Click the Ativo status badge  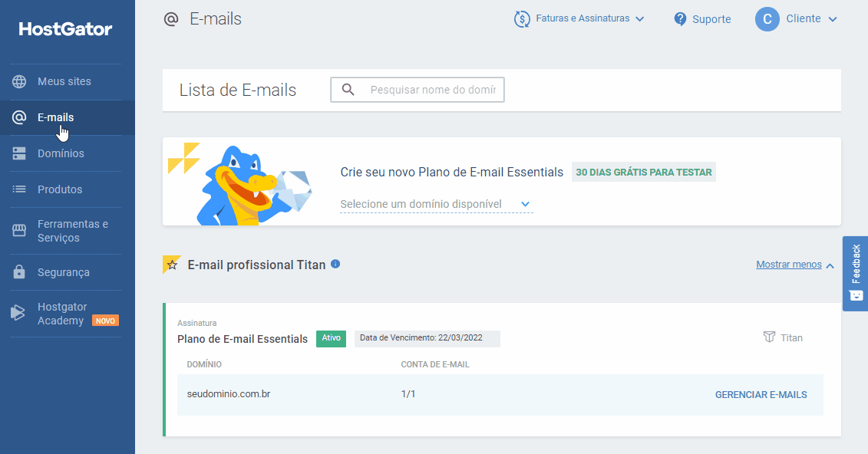pyautogui.click(x=331, y=338)
